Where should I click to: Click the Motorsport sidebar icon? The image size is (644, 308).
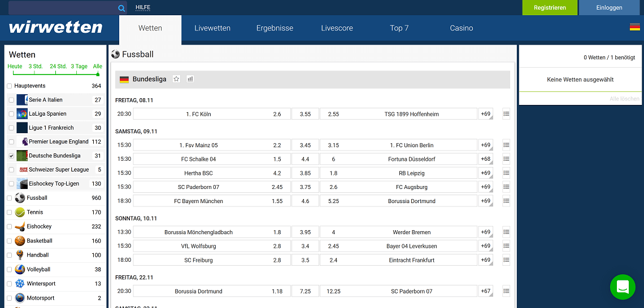[x=20, y=298]
